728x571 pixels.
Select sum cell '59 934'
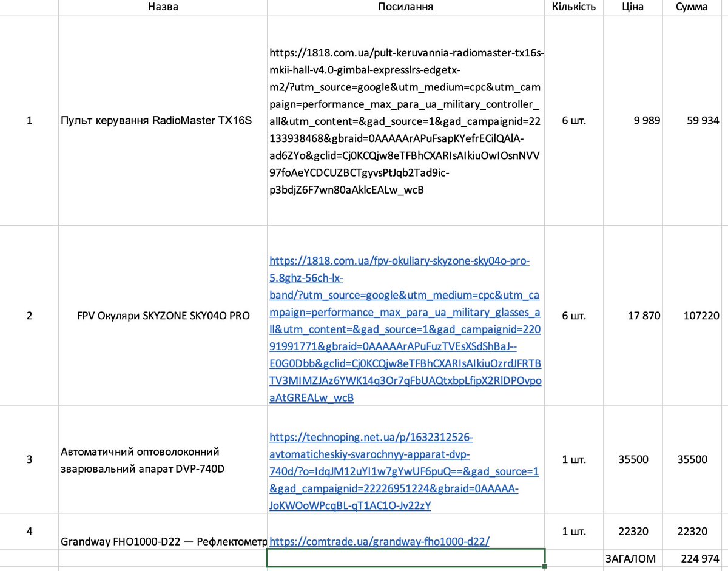click(692, 120)
